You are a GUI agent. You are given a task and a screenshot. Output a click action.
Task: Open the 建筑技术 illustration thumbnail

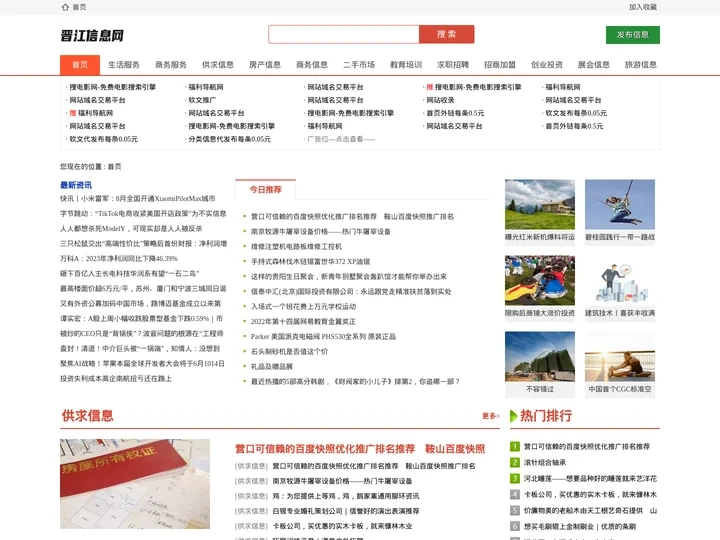[x=620, y=281]
